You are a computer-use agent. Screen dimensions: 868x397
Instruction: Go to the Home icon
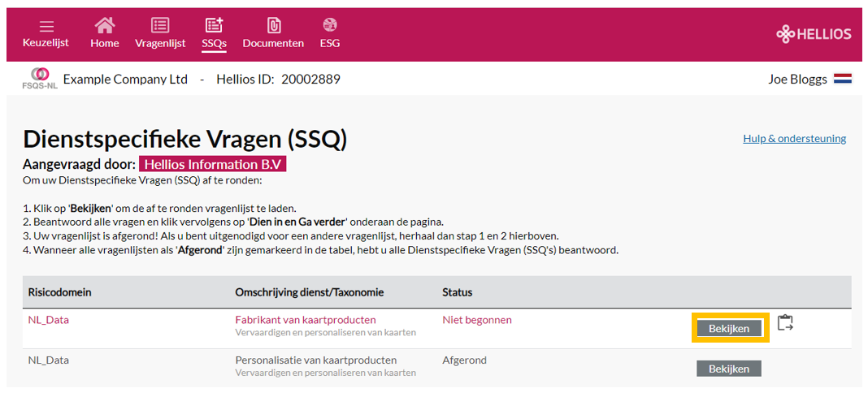[105, 25]
